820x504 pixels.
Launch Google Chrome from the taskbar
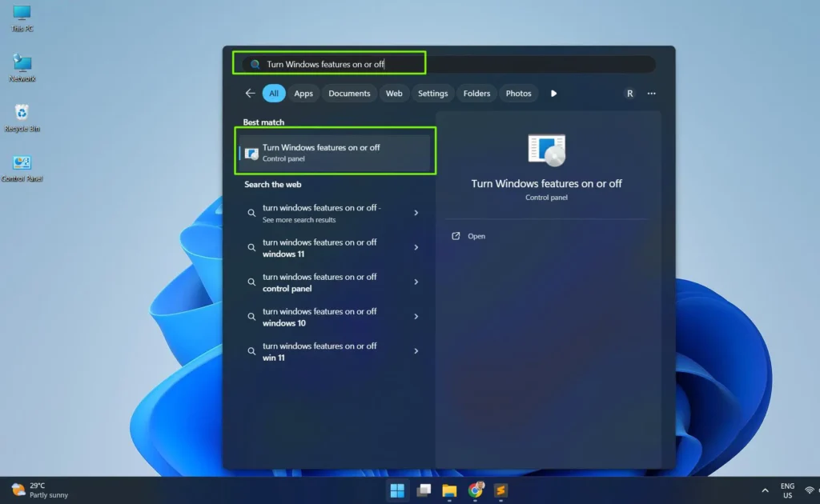476,490
